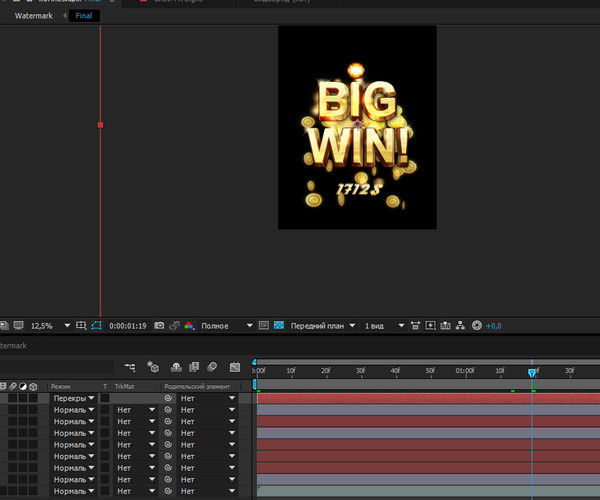
Task: Toggle the T box on fourth layer row
Action: tap(105, 433)
